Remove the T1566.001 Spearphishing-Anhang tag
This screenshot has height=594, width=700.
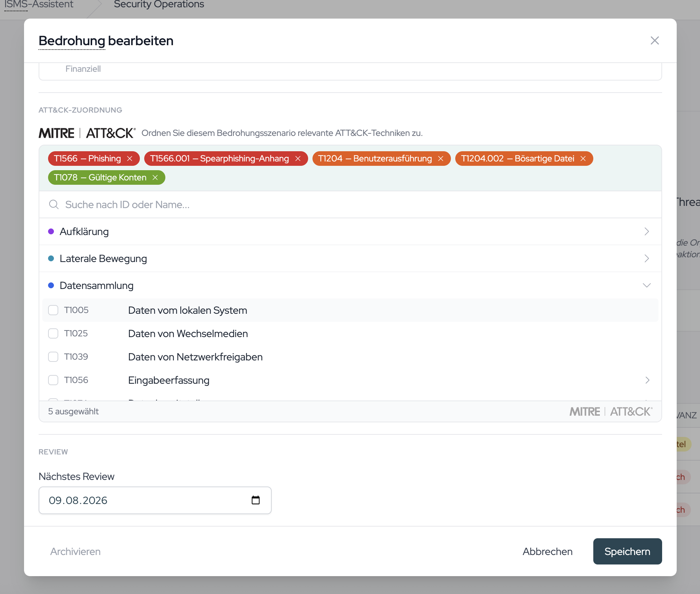(298, 159)
